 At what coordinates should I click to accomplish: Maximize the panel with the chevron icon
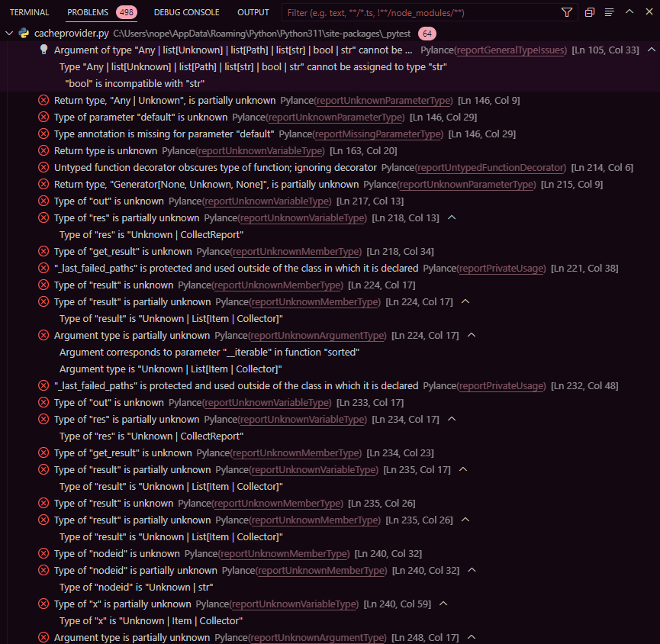point(629,12)
